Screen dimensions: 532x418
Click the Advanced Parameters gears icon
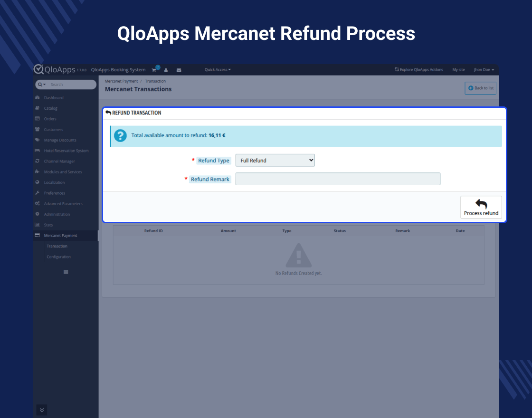(x=38, y=203)
